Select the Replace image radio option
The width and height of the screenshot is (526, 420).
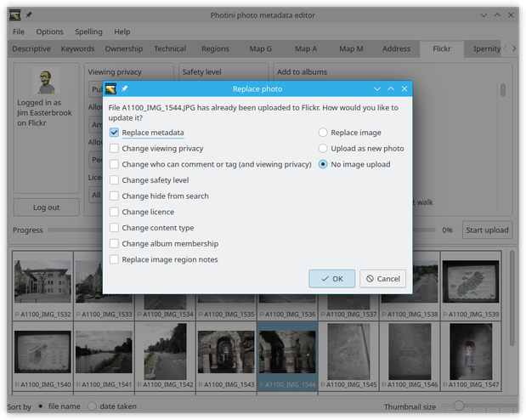[x=323, y=133]
